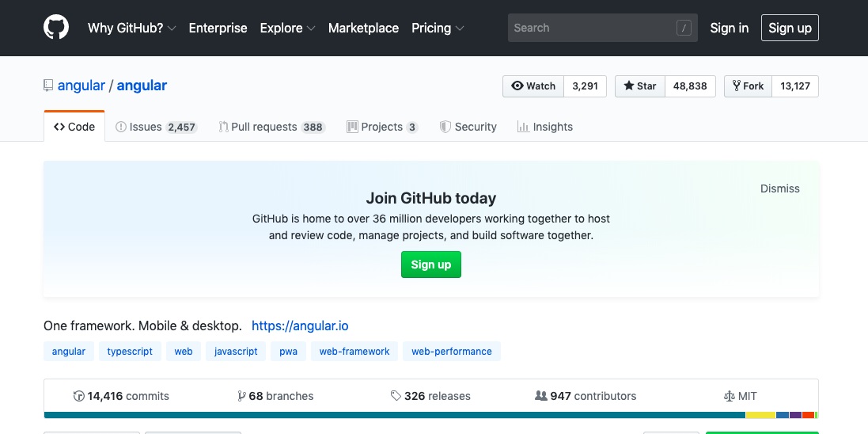Click the yellow language bar segment
Viewport: 868px width, 434px height.
click(760, 415)
